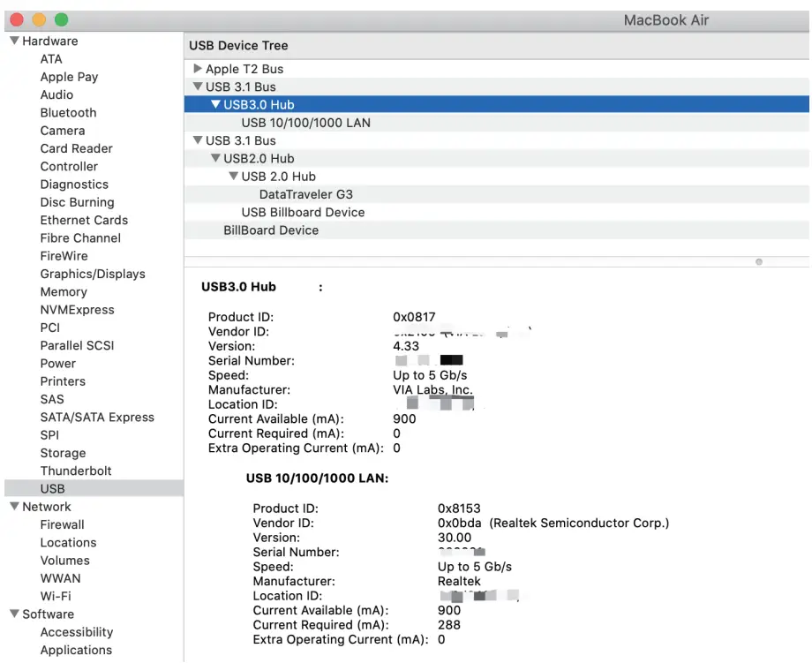The width and height of the screenshot is (812, 663).
Task: Select the BillBoard Device row
Action: tap(271, 230)
